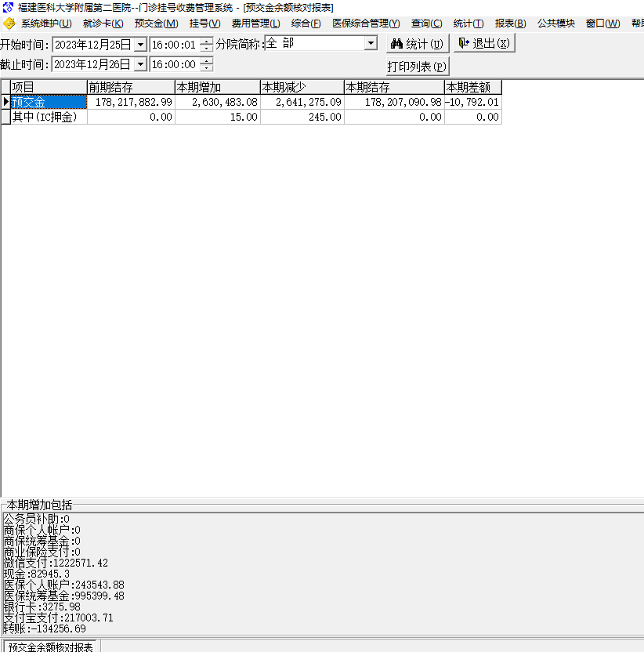Expand the 分院简称 dropdown arrow

371,43
